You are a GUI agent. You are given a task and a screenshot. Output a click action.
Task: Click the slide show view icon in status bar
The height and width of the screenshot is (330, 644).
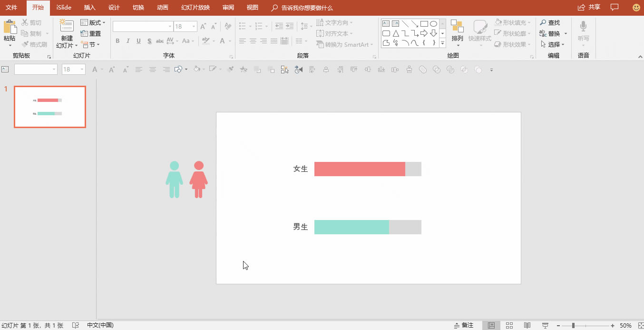coord(545,325)
